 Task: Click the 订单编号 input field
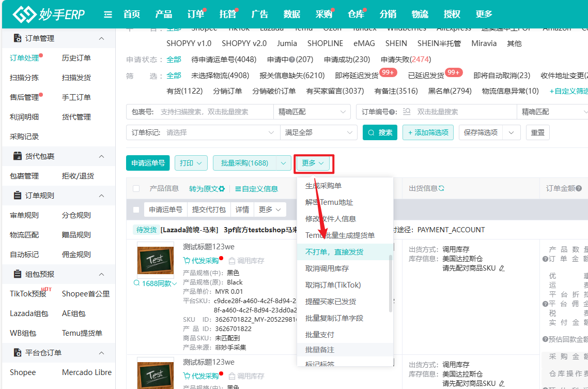(465, 112)
